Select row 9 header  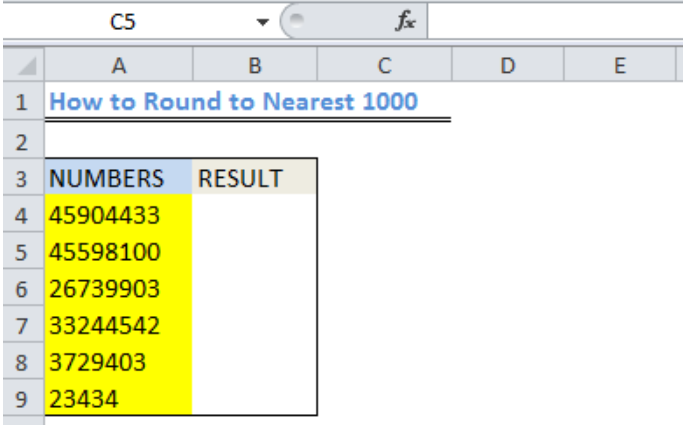24,399
